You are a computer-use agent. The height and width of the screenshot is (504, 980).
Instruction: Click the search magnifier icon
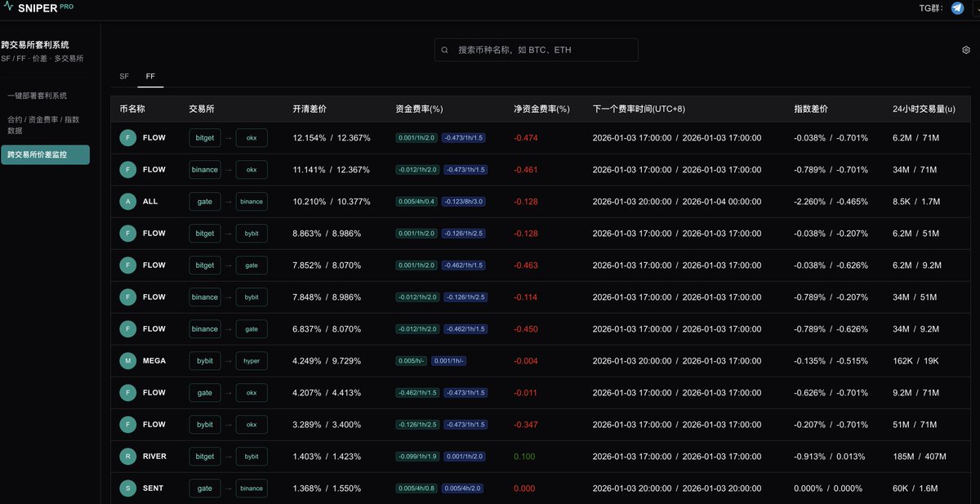click(444, 50)
